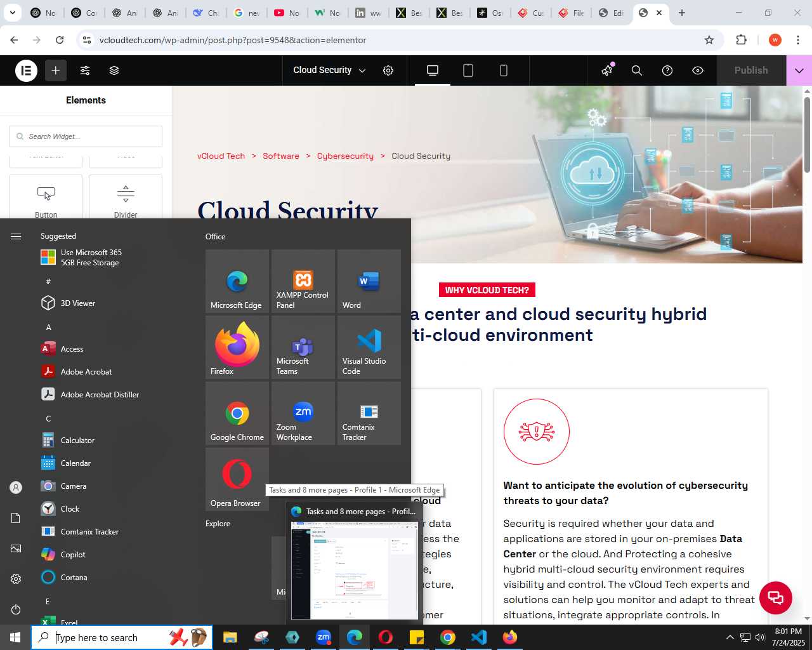Focus the taskbar search box
812x650 pixels.
pyautogui.click(x=122, y=637)
